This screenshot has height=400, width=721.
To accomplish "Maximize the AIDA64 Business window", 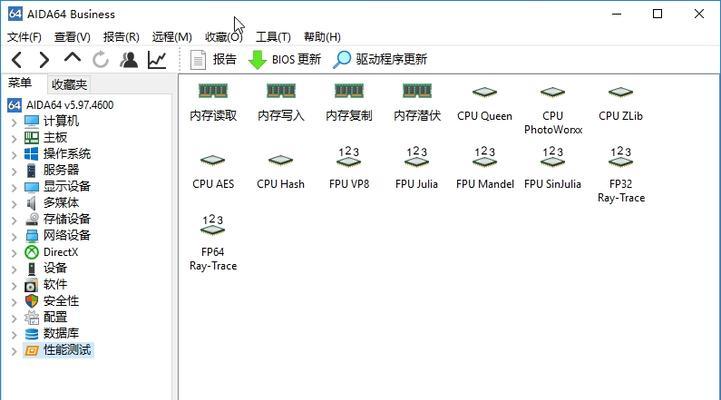I will [x=658, y=14].
